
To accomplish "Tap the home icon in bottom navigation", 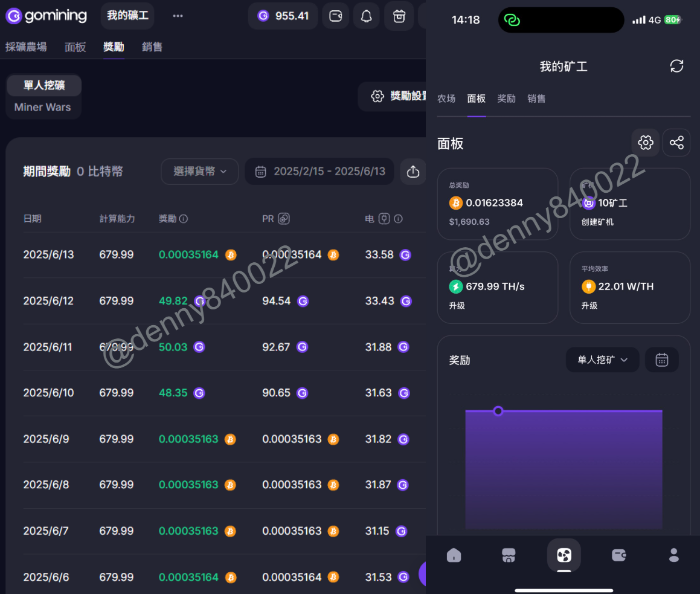I will point(454,555).
